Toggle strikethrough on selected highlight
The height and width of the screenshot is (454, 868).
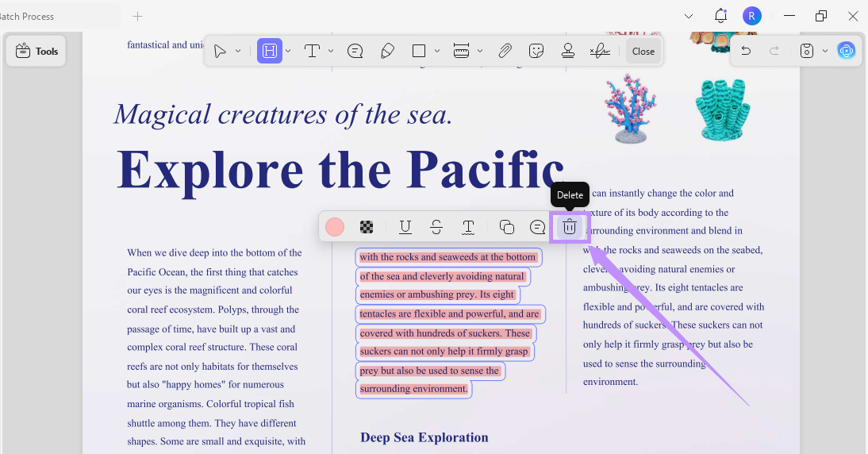click(436, 227)
